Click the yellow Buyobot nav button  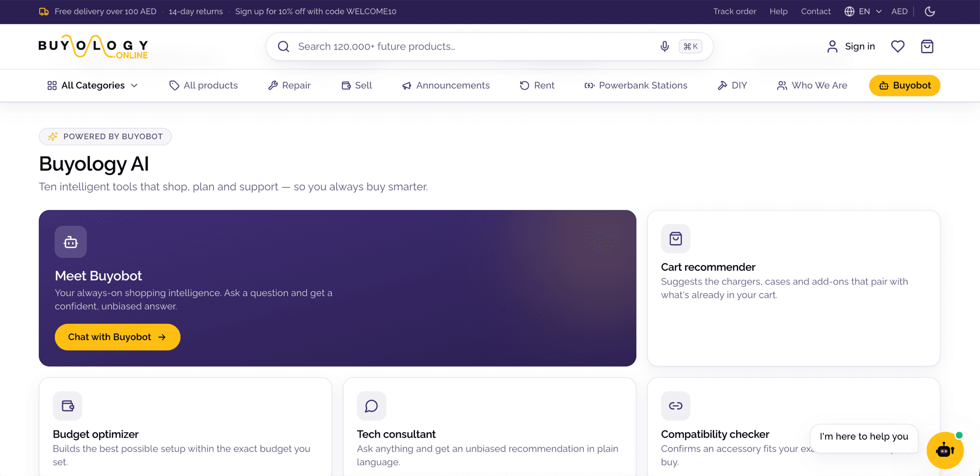pos(904,85)
